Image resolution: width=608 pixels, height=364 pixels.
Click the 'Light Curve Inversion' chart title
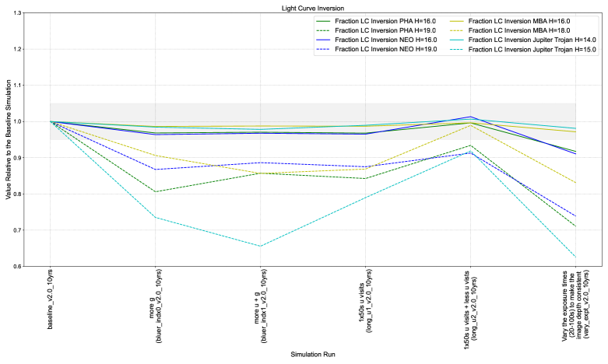312,8
